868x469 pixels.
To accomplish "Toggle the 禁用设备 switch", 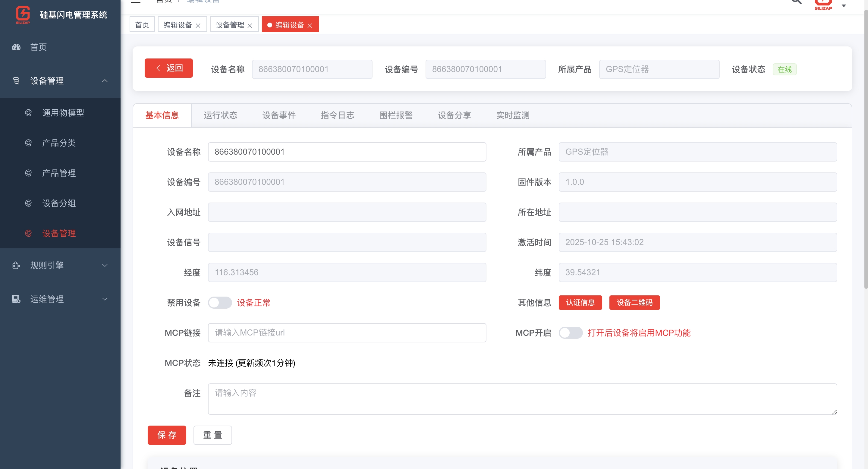I will coord(220,303).
